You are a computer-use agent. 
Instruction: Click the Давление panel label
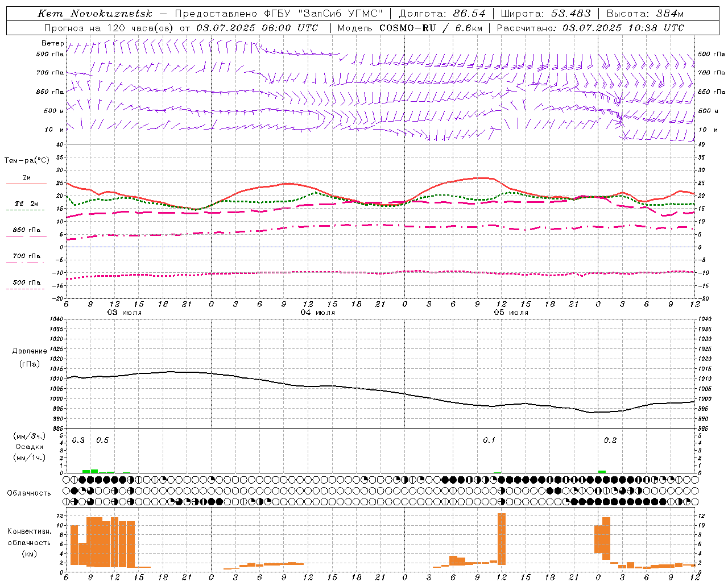(30, 351)
